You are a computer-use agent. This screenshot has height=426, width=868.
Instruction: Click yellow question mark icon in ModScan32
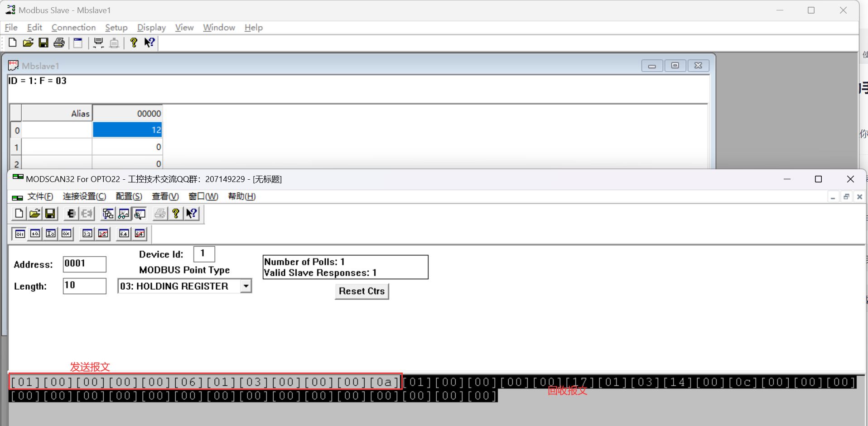pos(176,213)
